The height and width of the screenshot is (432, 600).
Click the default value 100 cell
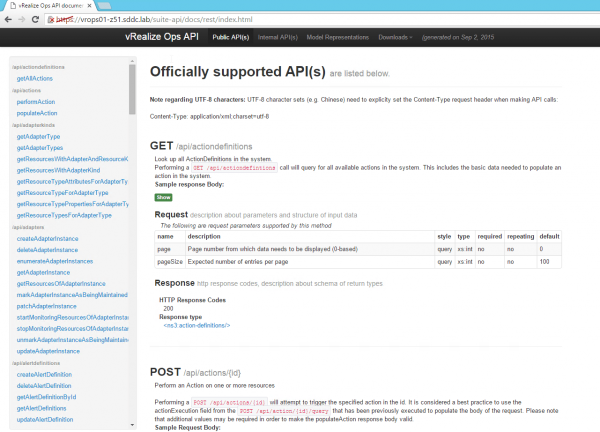click(x=549, y=262)
